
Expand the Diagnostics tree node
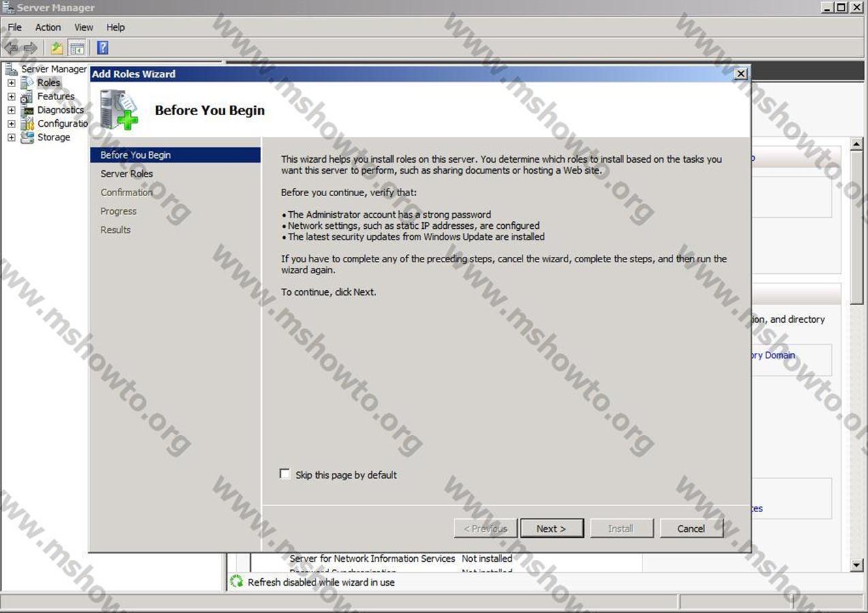[x=11, y=110]
